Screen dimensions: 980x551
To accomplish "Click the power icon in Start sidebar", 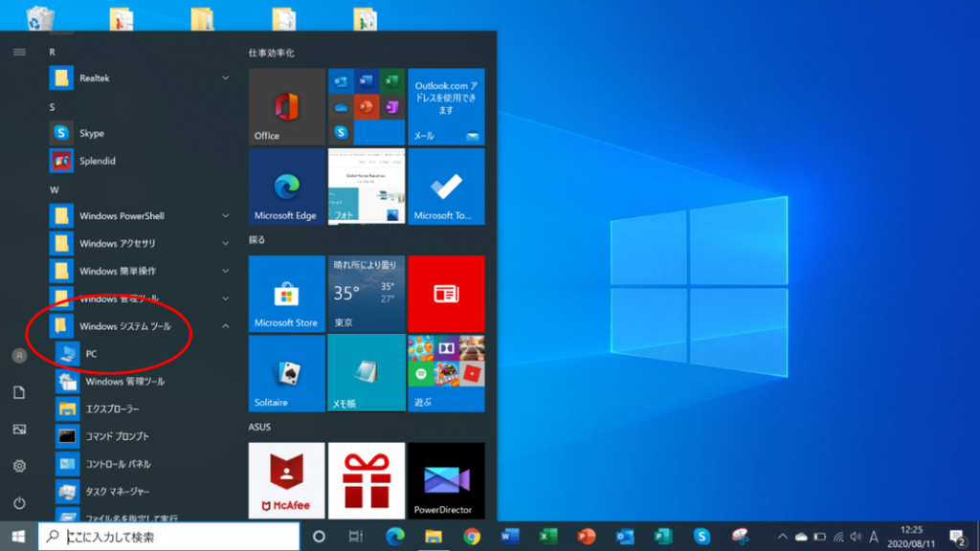I will pyautogui.click(x=19, y=503).
